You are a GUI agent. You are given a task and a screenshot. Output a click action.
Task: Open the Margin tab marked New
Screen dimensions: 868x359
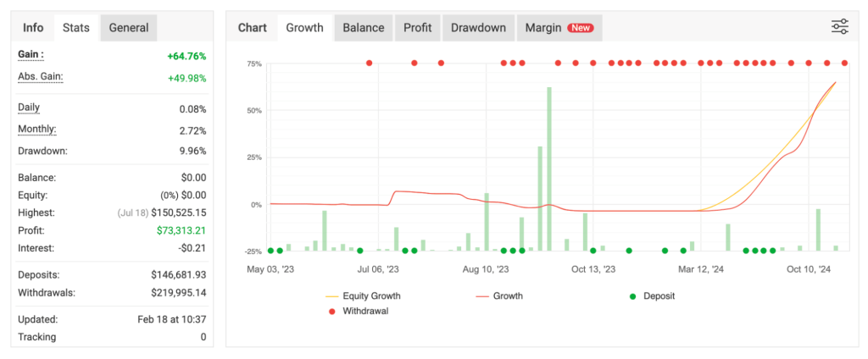point(559,28)
